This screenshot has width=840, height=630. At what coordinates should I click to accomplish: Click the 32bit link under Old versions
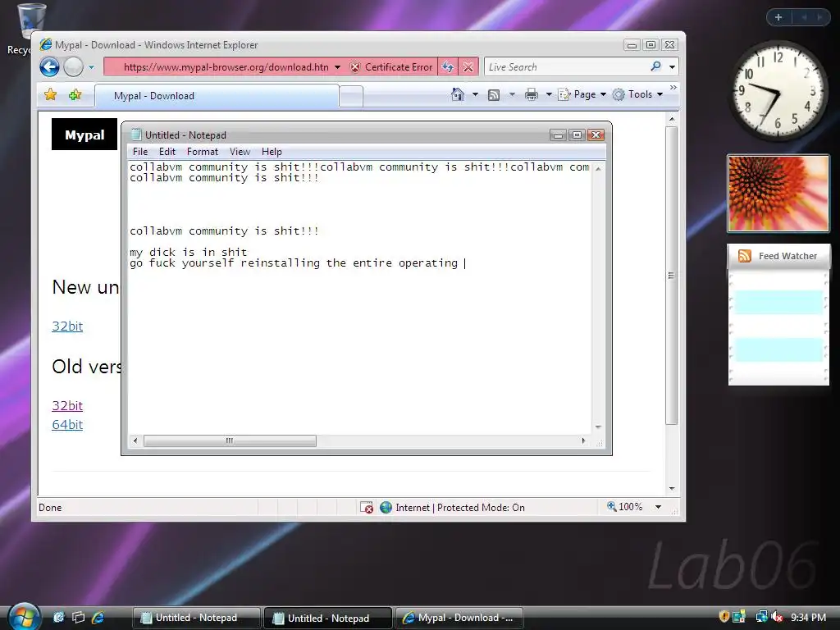point(67,405)
